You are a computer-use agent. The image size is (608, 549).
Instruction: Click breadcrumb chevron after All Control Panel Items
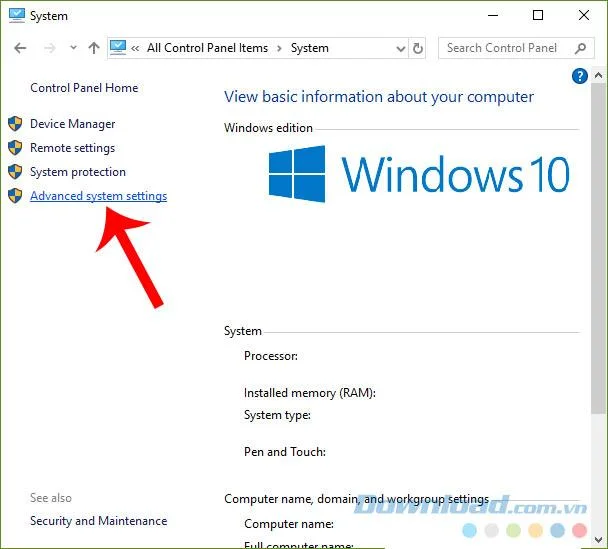[x=279, y=49]
